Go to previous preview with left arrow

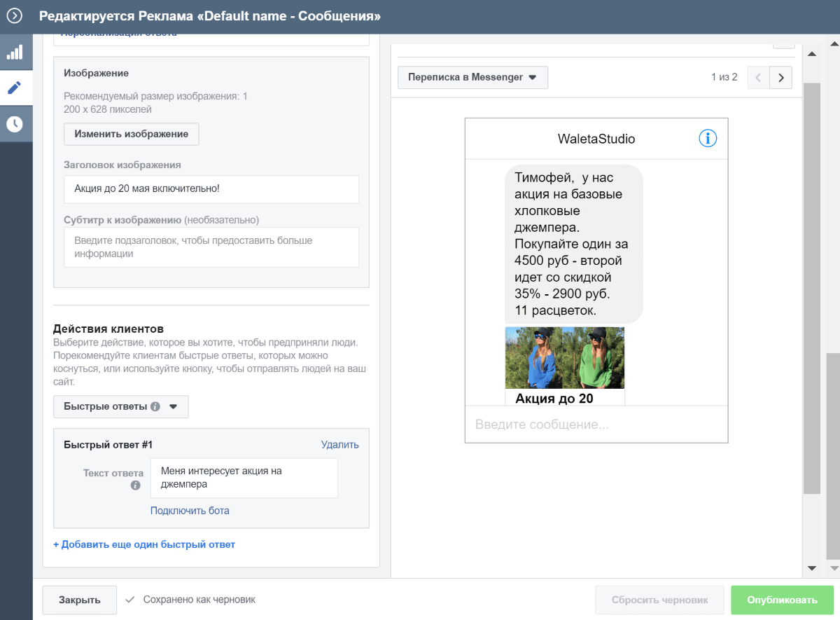pyautogui.click(x=758, y=77)
